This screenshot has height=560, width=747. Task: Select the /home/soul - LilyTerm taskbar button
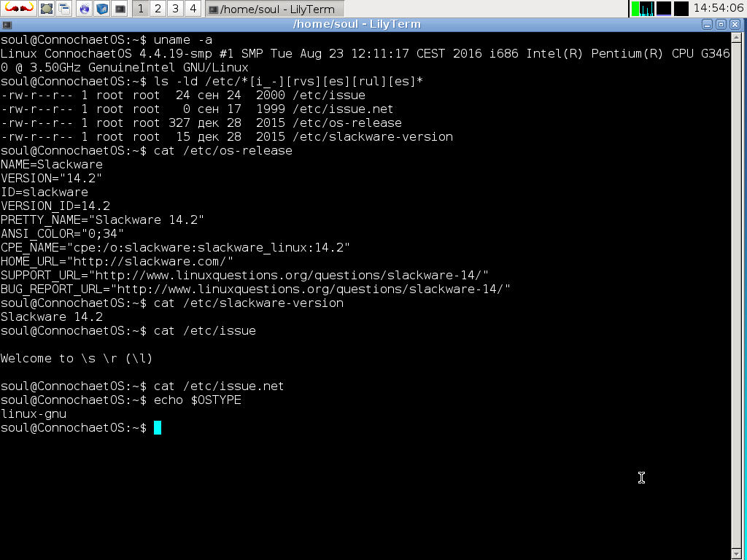pos(275,9)
